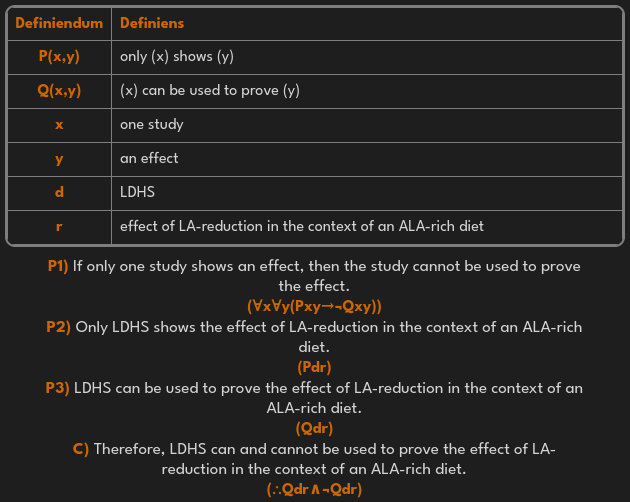Click the Definiendum column header

[x=59, y=22]
